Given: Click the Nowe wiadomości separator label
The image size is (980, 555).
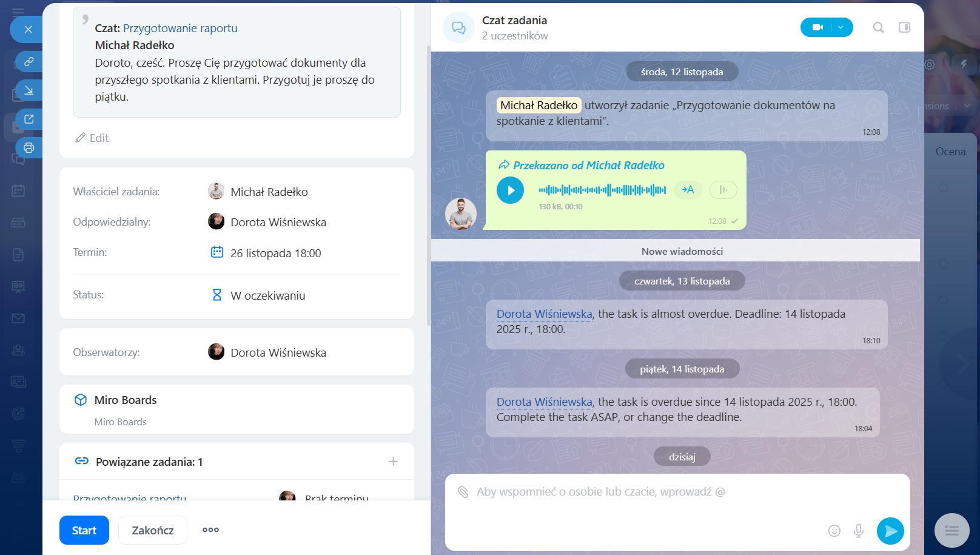Looking at the screenshot, I should (682, 252).
